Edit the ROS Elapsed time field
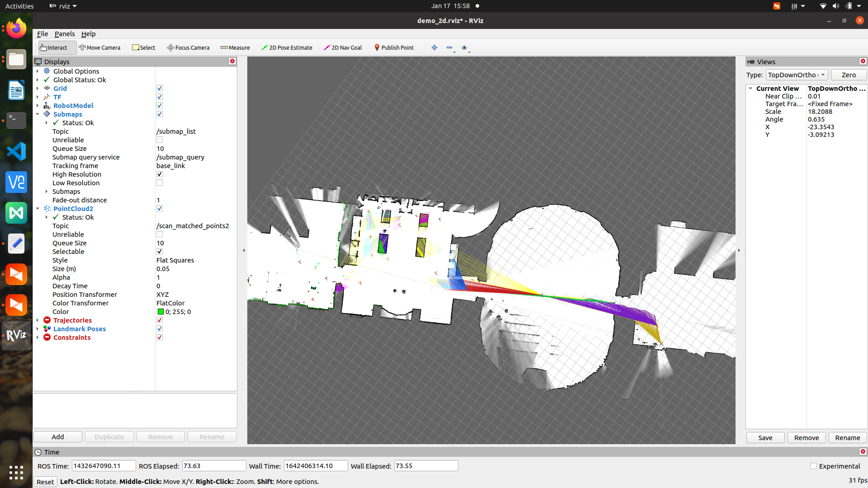This screenshot has width=868, height=488. point(214,465)
